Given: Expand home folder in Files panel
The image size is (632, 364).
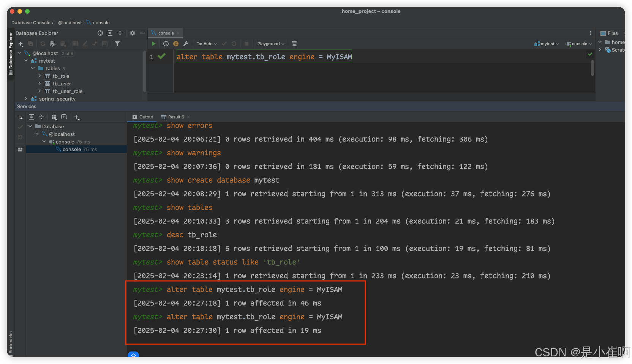Looking at the screenshot, I should pyautogui.click(x=600, y=42).
